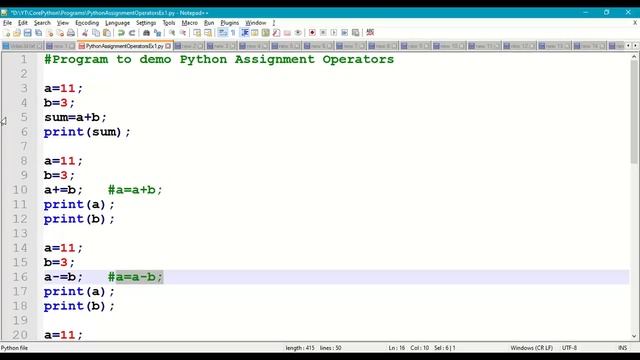
Task: Click the Close file toolbar icon
Action: tap(50, 33)
